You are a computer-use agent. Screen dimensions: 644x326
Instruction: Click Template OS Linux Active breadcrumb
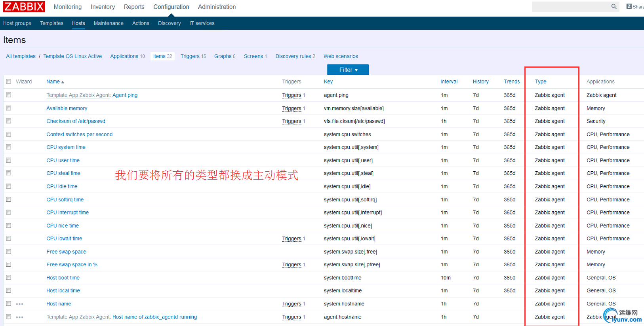(72, 56)
